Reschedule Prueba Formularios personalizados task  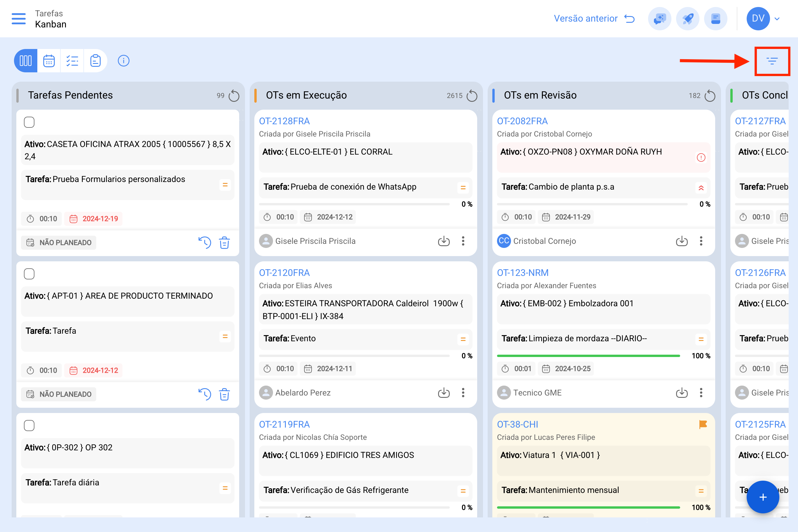[x=204, y=243]
